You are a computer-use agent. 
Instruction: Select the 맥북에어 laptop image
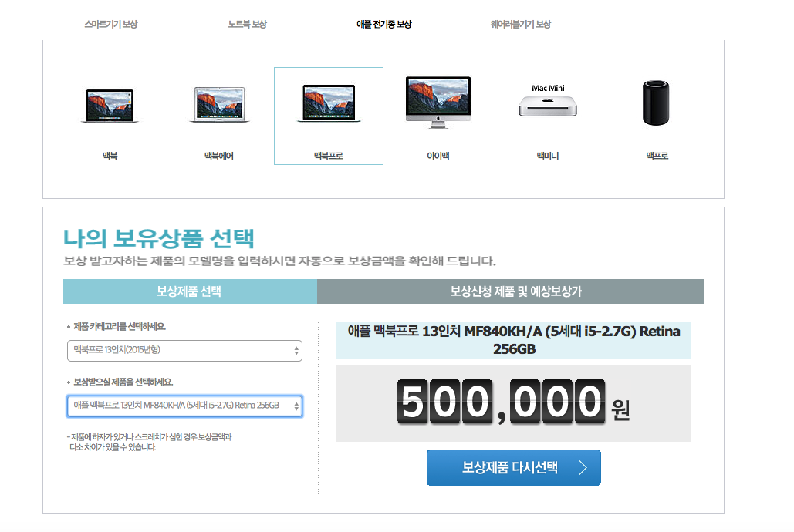pos(219,104)
